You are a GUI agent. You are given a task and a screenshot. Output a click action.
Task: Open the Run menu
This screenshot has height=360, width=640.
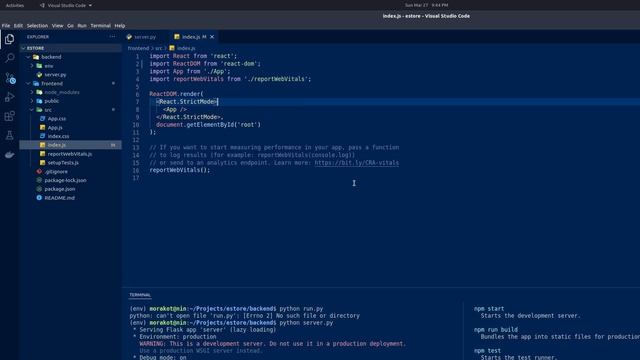point(82,25)
